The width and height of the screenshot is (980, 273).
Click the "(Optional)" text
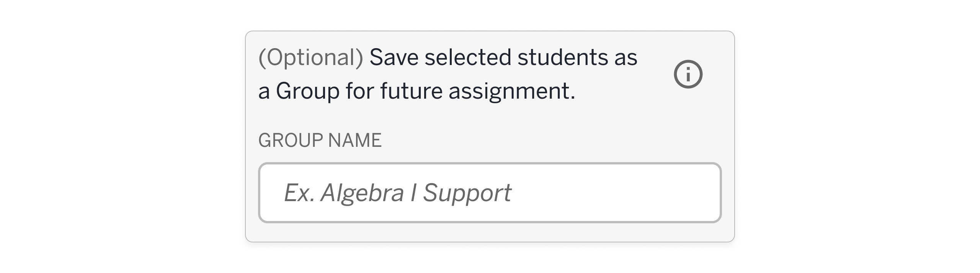(x=310, y=58)
